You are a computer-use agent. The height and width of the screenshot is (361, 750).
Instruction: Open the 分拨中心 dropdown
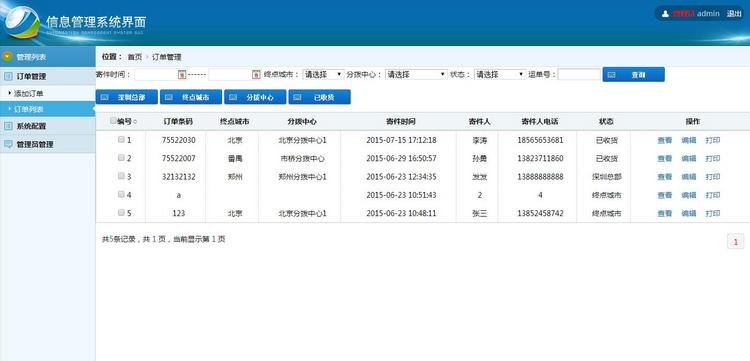point(416,75)
